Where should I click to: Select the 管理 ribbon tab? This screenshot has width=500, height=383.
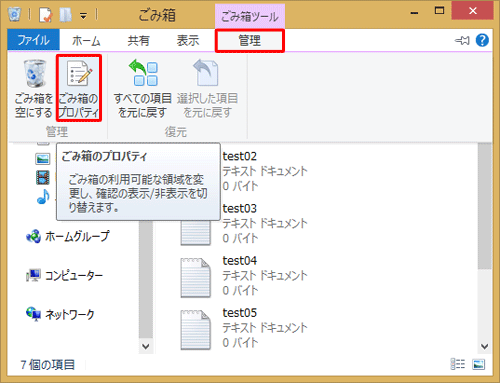249,41
